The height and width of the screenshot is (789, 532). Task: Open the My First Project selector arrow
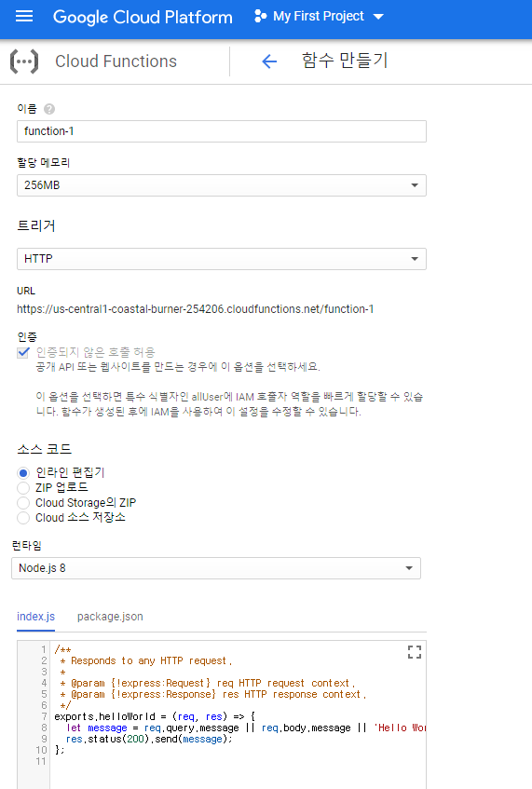click(x=378, y=17)
